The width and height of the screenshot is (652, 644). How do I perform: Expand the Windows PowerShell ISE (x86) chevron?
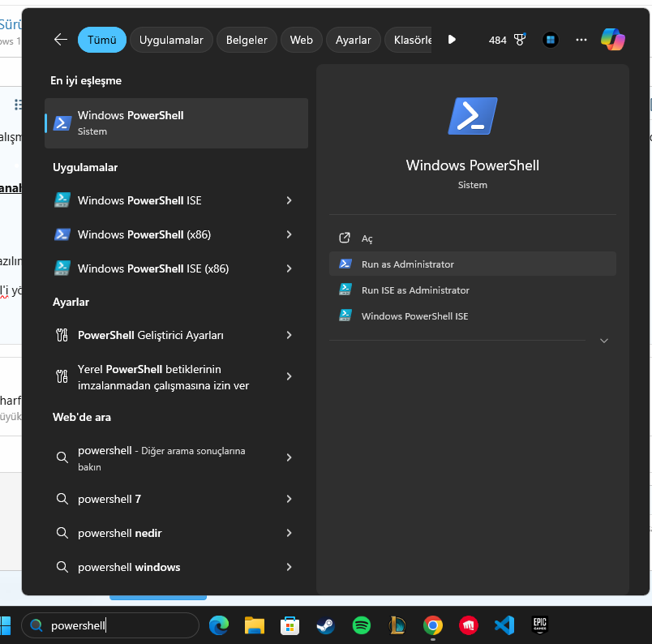coord(289,268)
